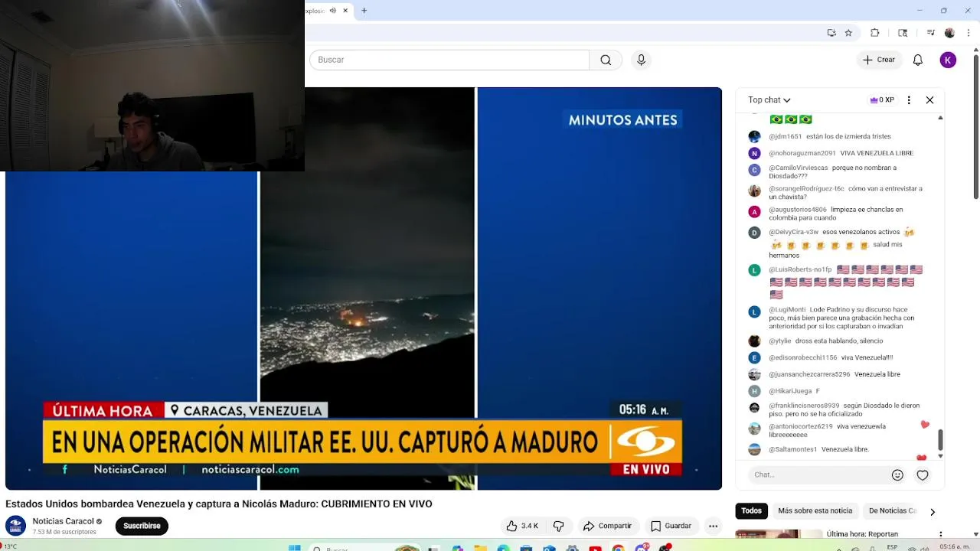Viewport: 980px width, 551px height.
Task: Open Chrome media controls icon
Action: click(x=930, y=33)
